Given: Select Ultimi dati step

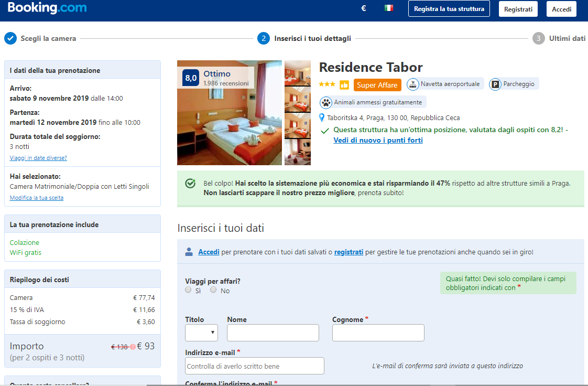Looking at the screenshot, I should (x=567, y=38).
